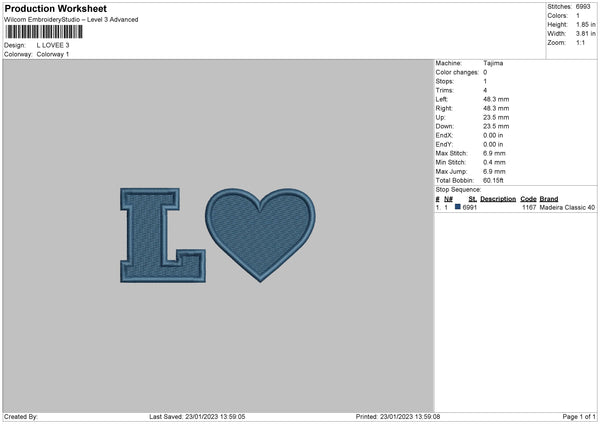Click the embroidered blue heart design
This screenshot has height=424, width=600.
coord(261,235)
